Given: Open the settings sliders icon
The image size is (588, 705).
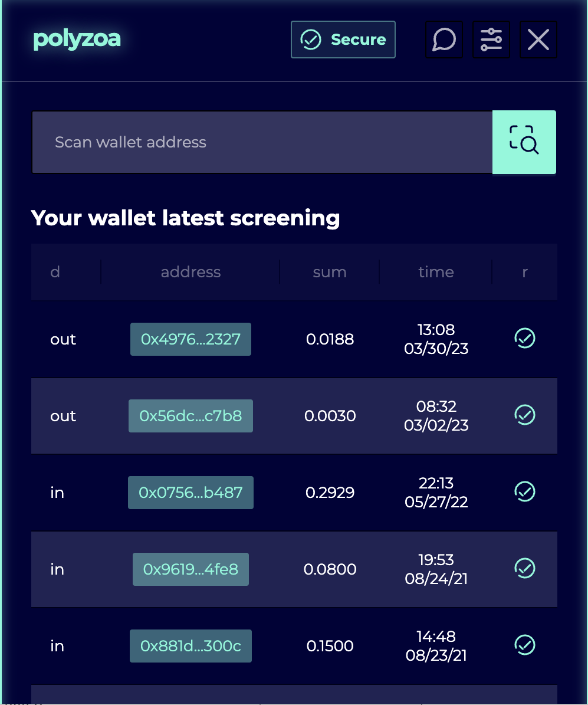Looking at the screenshot, I should pos(491,40).
